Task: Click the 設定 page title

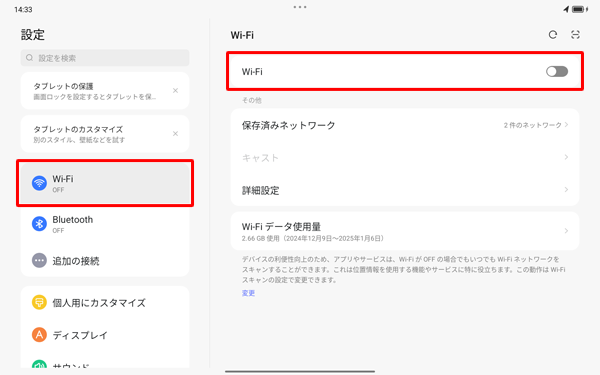Action: 33,35
